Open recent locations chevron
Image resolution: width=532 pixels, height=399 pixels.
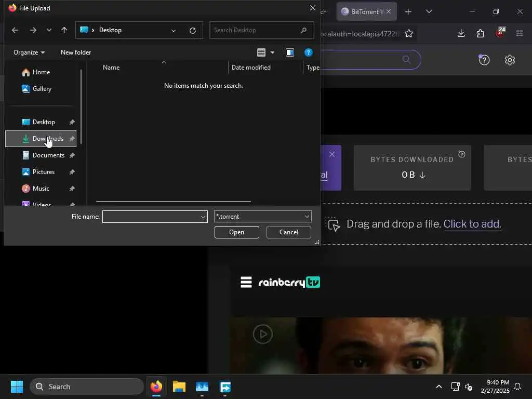(x=49, y=30)
